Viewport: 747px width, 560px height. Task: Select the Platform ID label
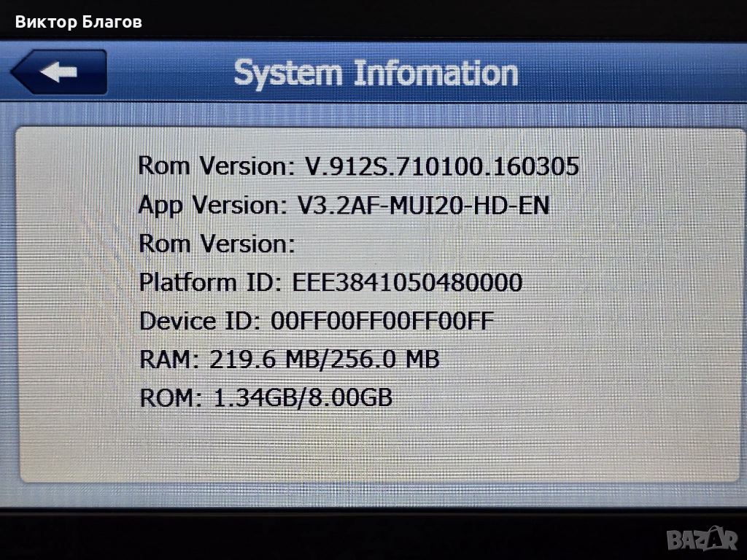(x=209, y=282)
